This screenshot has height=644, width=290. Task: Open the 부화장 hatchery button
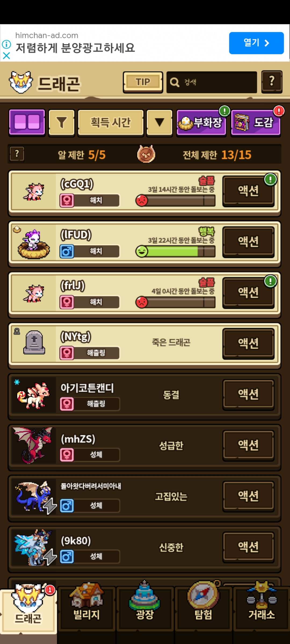coord(201,123)
